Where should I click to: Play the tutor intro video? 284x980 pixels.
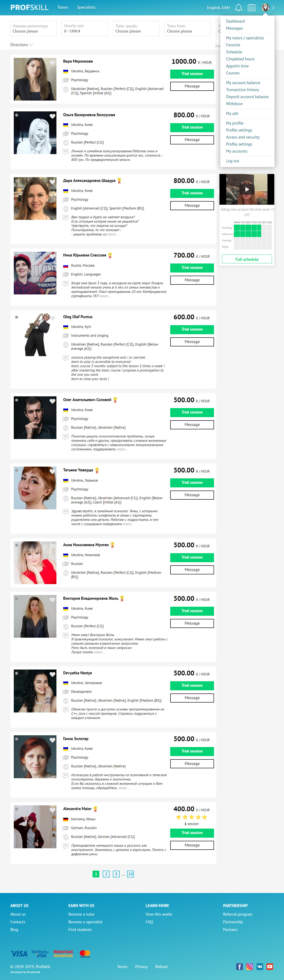pyautogui.click(x=247, y=189)
